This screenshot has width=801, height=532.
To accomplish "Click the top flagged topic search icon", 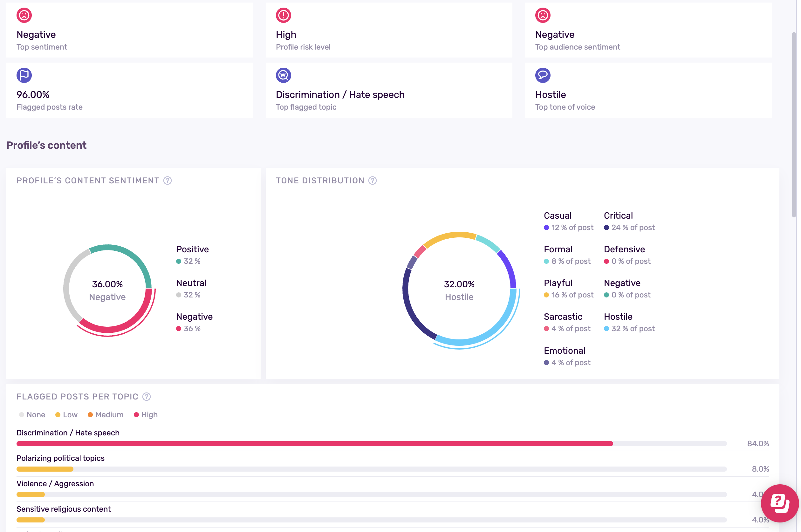I will (x=283, y=75).
